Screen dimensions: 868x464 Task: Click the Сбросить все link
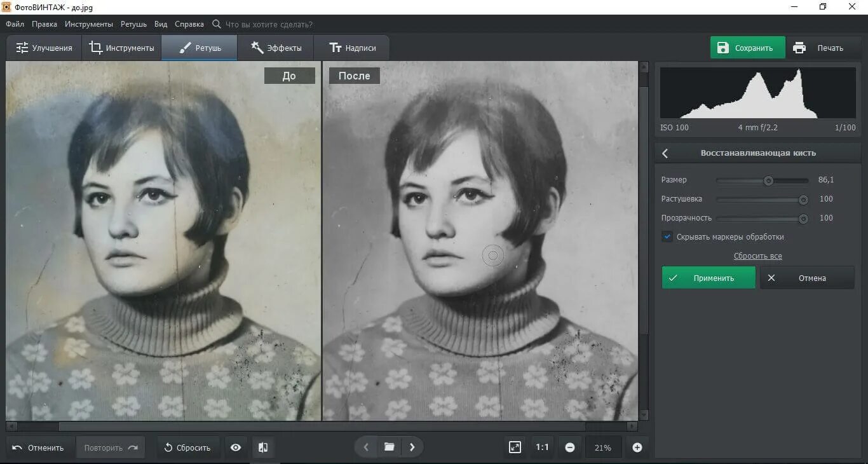757,256
